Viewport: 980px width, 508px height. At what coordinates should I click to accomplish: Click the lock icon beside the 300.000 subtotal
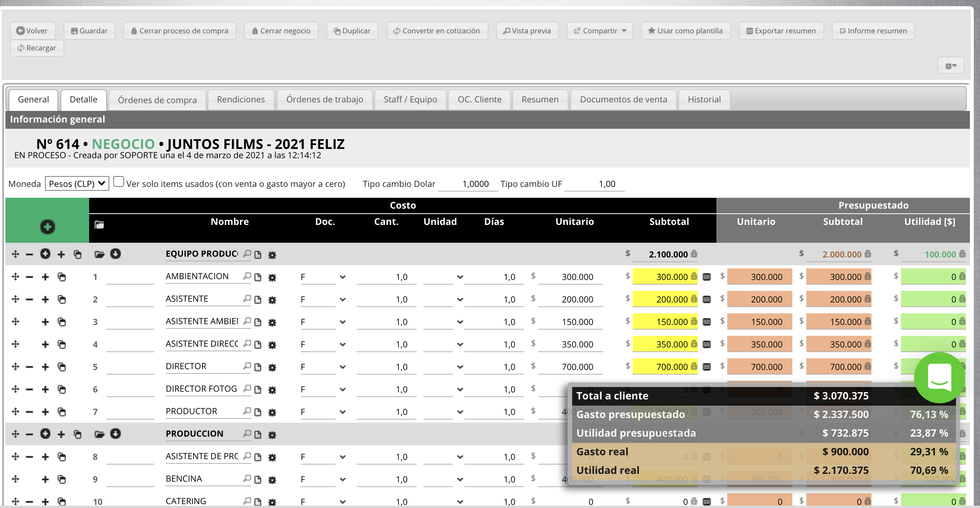(694, 276)
